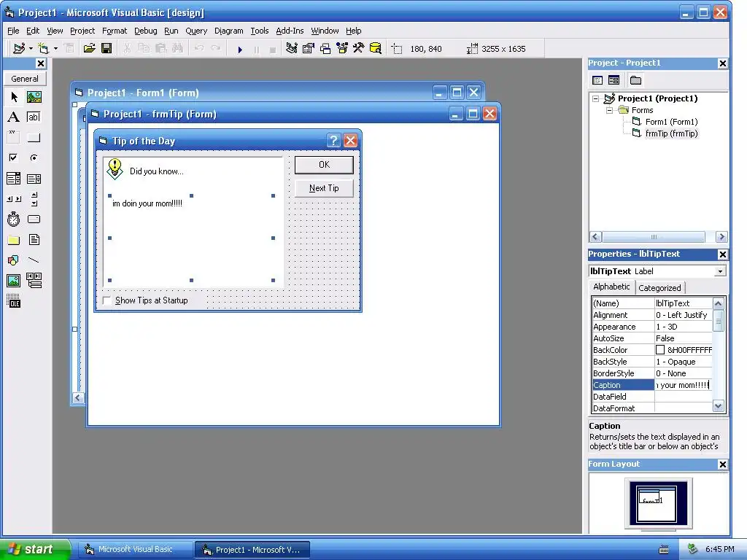
Task: Open the Add Standard EXE Project dropdown arrow
Action: click(31, 49)
